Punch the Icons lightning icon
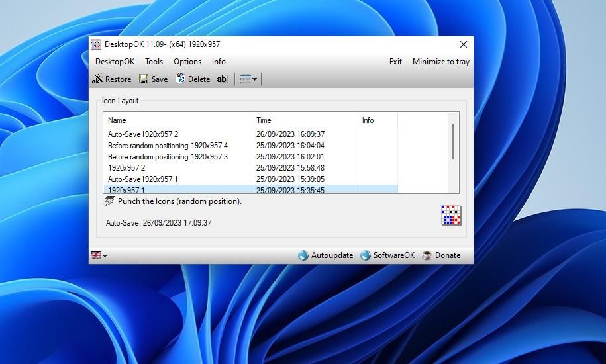This screenshot has width=606, height=364. 110,201
